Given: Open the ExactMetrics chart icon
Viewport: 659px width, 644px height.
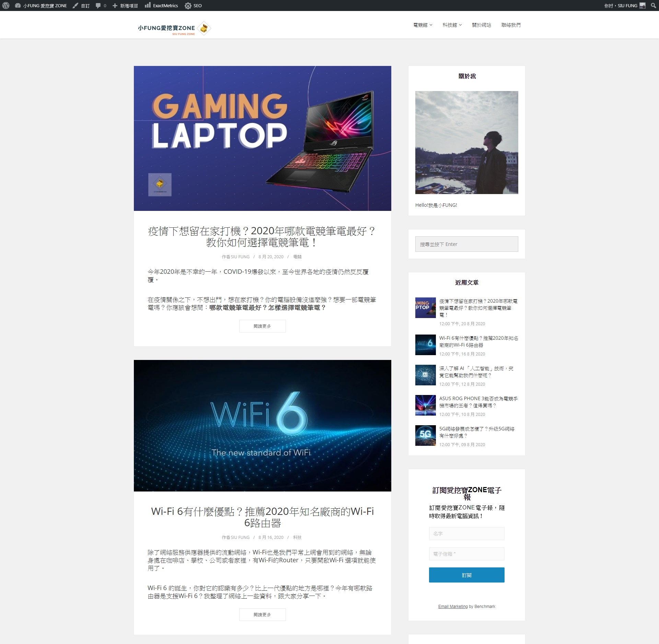Looking at the screenshot, I should pyautogui.click(x=148, y=5).
